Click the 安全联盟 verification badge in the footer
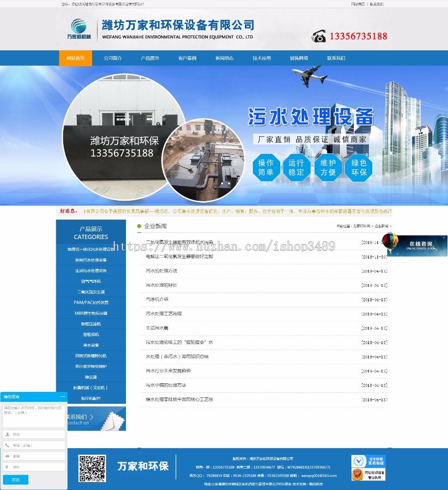 (368, 461)
